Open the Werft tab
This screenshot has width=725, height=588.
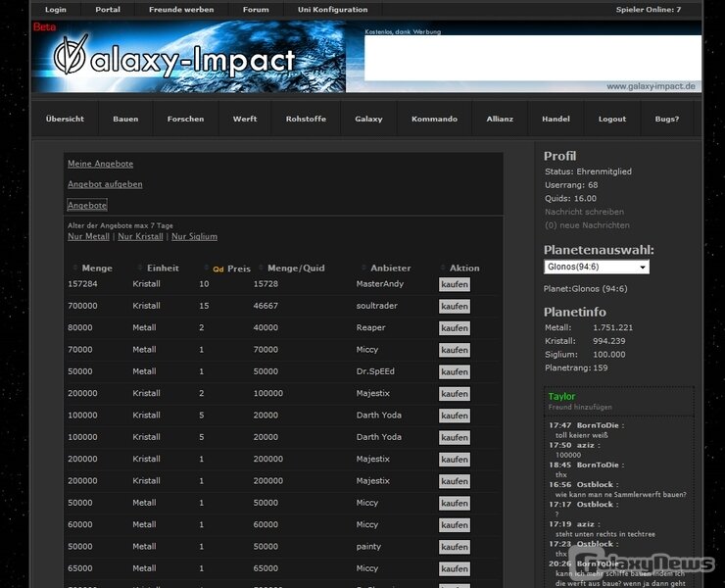pos(245,119)
